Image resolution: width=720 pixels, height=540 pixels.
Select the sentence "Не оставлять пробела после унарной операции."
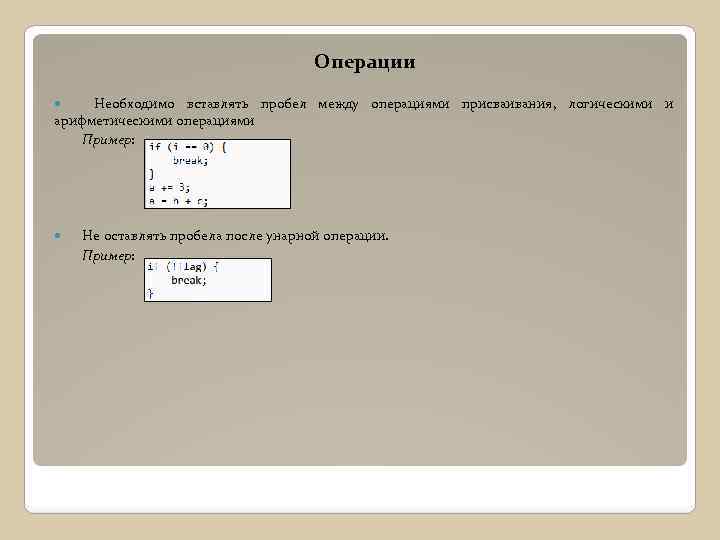click(x=235, y=236)
